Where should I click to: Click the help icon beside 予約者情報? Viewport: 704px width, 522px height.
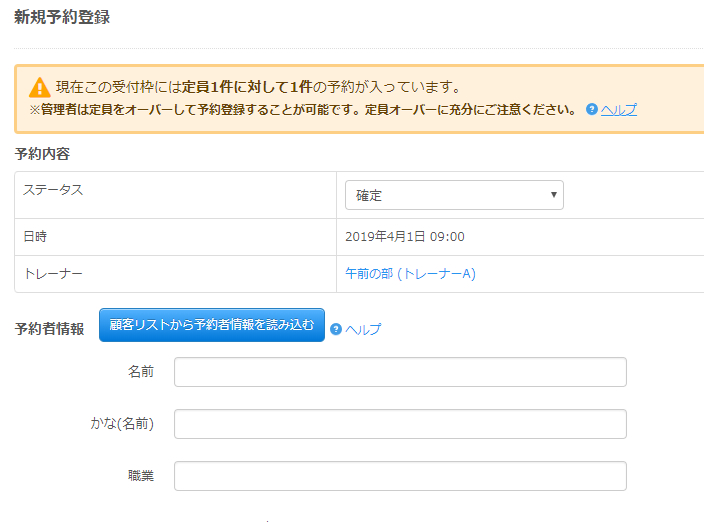336,328
